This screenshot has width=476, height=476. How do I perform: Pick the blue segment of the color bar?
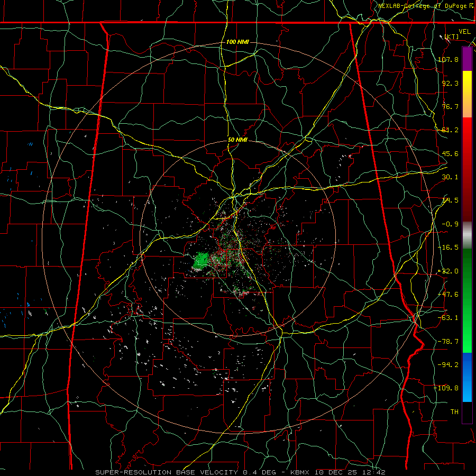point(467,377)
